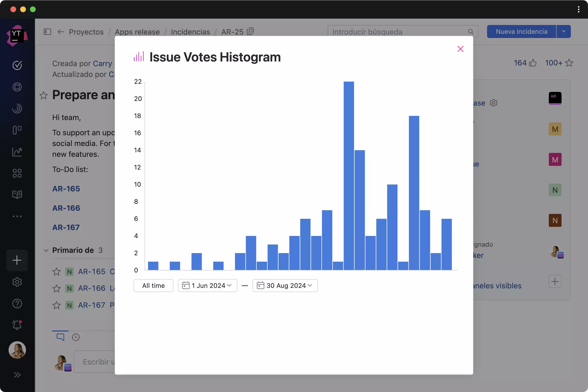Open the Knowledge base book icon
Screen dimensions: 588x392
[x=17, y=195]
